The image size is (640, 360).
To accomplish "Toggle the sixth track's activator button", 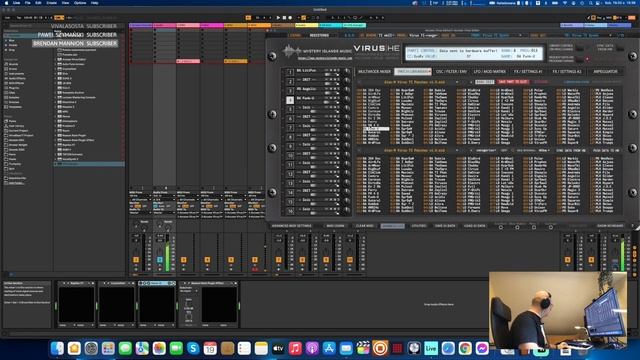I will 255,260.
